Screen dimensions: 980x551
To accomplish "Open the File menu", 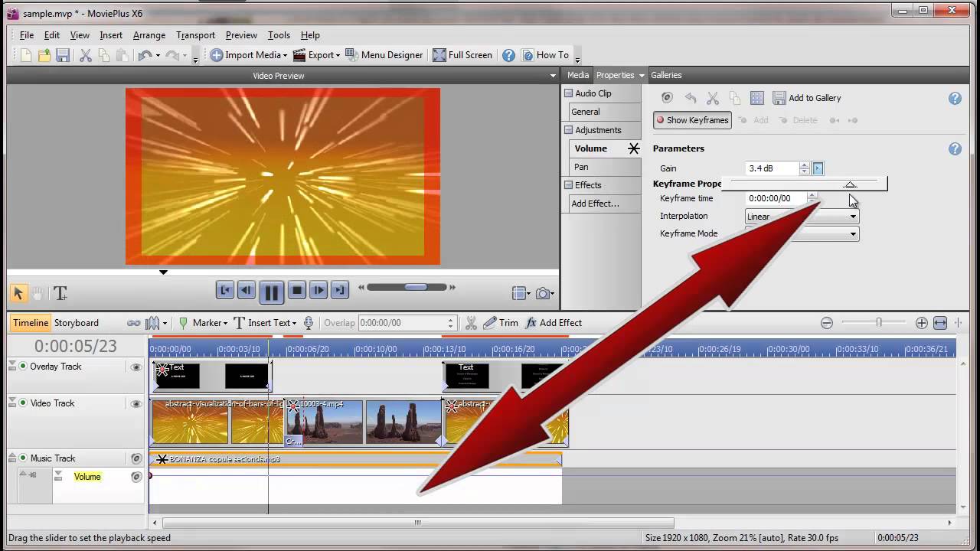I will (27, 35).
